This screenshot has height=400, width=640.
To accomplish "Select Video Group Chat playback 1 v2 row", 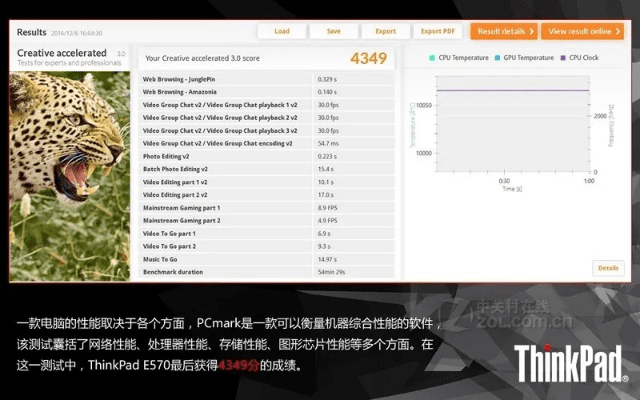I will pos(266,105).
